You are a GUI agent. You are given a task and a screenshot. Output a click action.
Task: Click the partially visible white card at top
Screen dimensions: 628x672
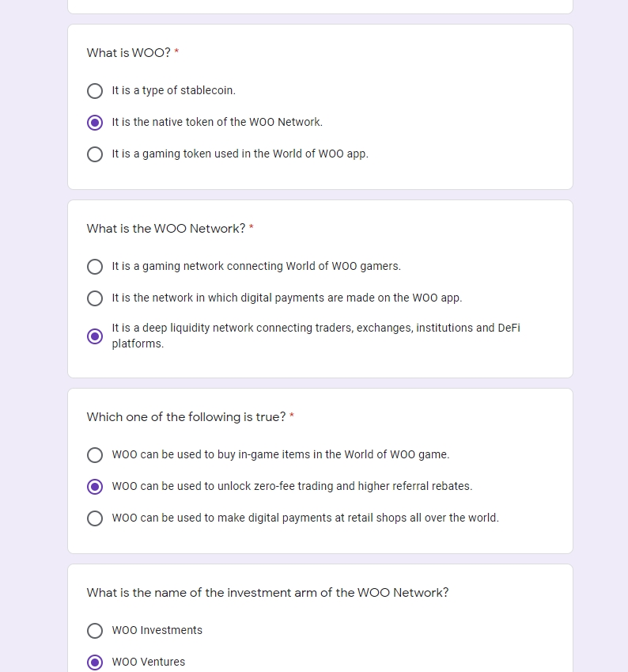click(320, 6)
